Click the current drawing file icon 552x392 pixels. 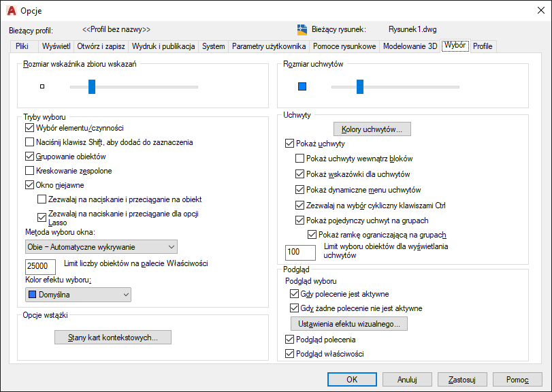(x=302, y=29)
